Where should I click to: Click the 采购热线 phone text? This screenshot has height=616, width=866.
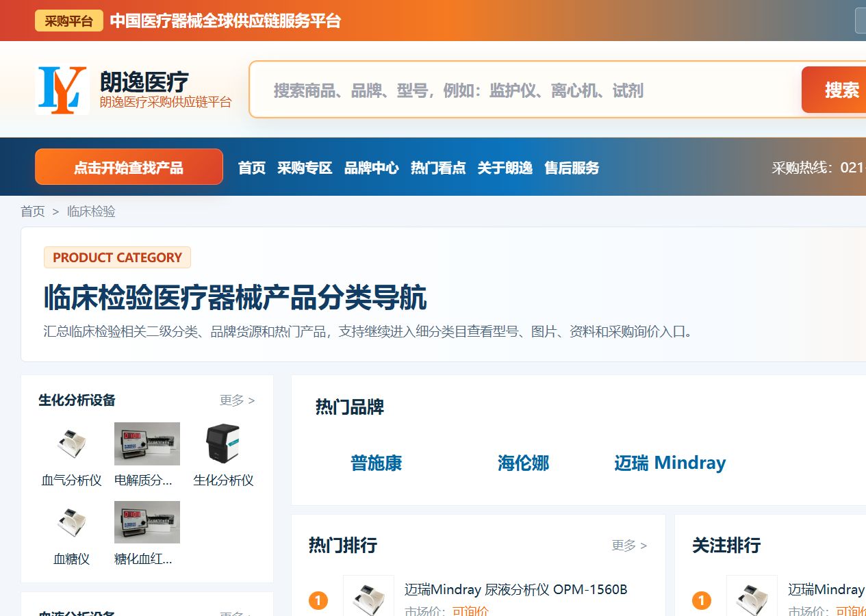819,168
